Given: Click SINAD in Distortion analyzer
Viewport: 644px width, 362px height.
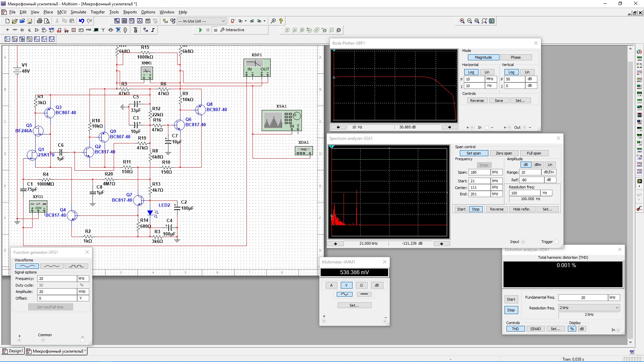Looking at the screenshot, I should [x=535, y=329].
